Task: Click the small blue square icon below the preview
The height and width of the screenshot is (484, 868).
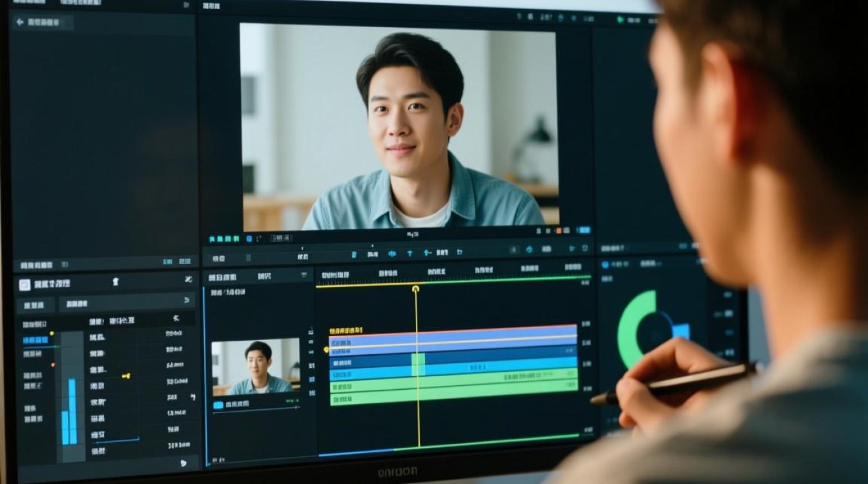Action: 249,239
